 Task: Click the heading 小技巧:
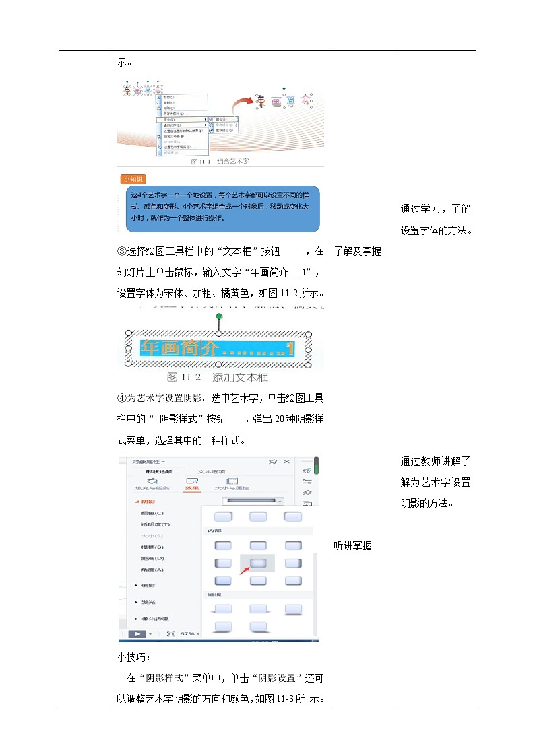[133, 657]
